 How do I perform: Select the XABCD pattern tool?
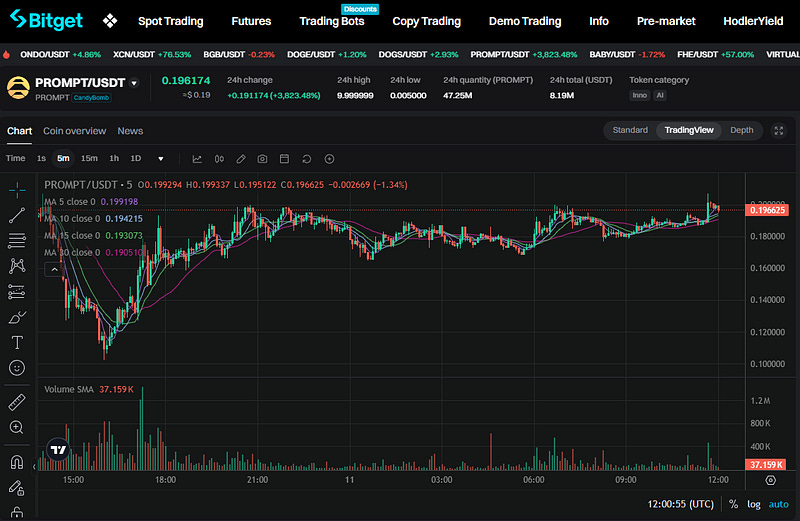point(17,266)
